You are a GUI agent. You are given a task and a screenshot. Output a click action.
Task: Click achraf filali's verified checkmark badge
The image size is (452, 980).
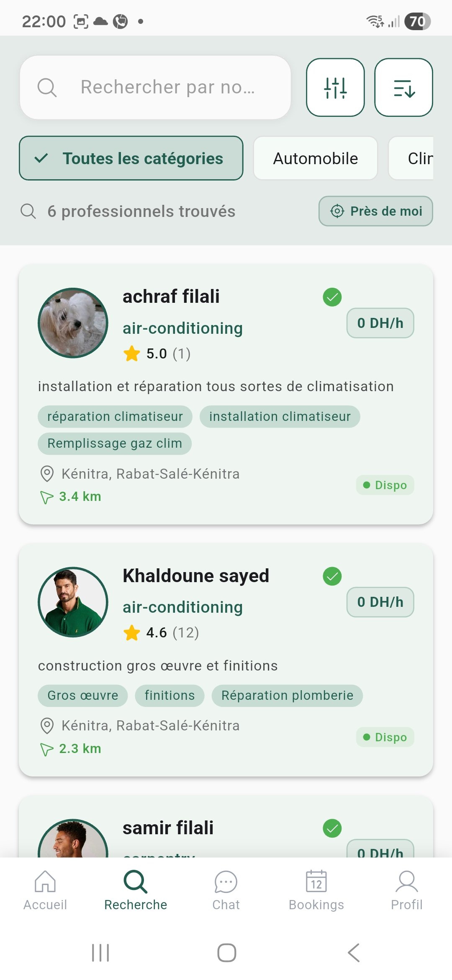click(332, 297)
